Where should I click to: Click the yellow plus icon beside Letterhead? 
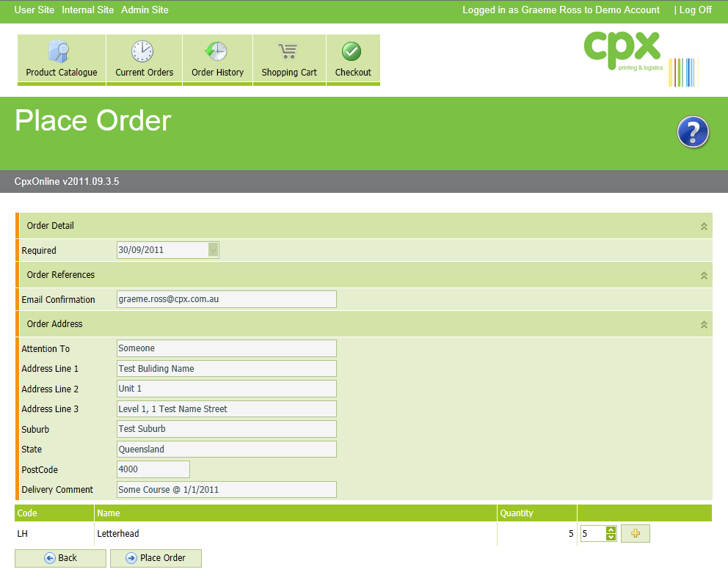coord(636,534)
